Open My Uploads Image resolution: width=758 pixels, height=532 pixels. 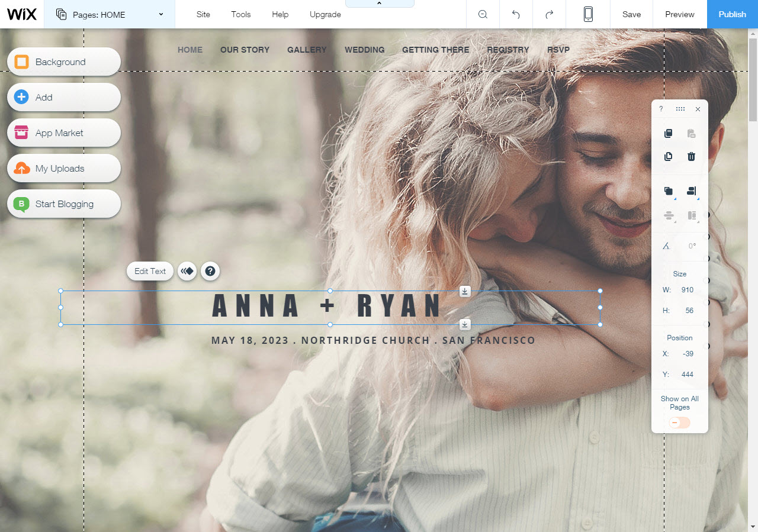(x=64, y=168)
